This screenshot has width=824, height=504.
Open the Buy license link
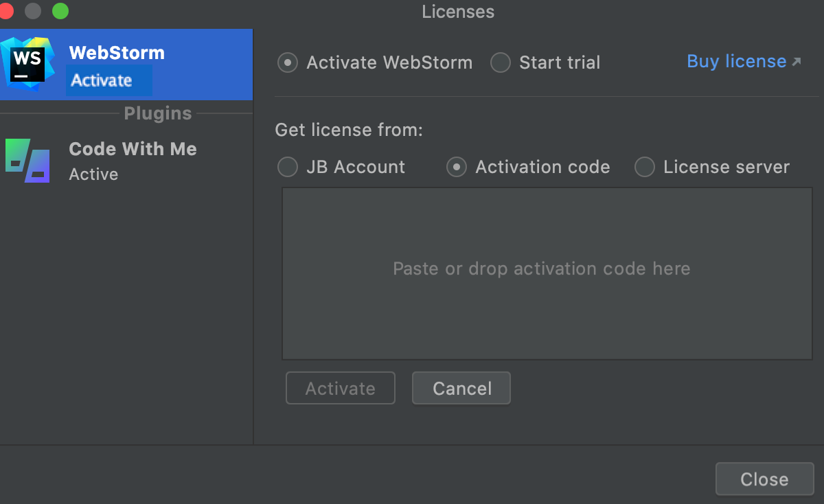coord(736,62)
